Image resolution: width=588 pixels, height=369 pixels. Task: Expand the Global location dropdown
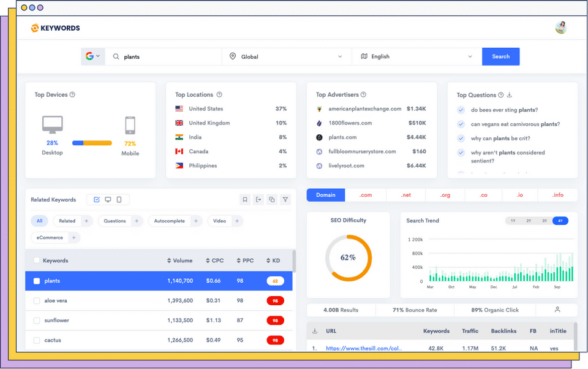click(287, 56)
